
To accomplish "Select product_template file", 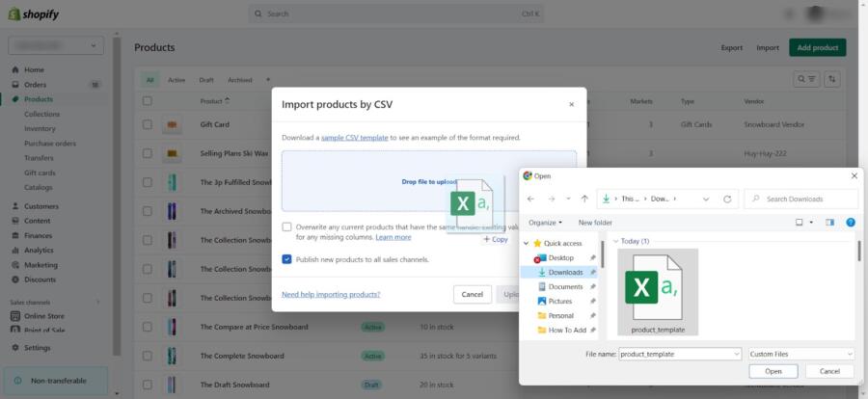I will pyautogui.click(x=658, y=292).
